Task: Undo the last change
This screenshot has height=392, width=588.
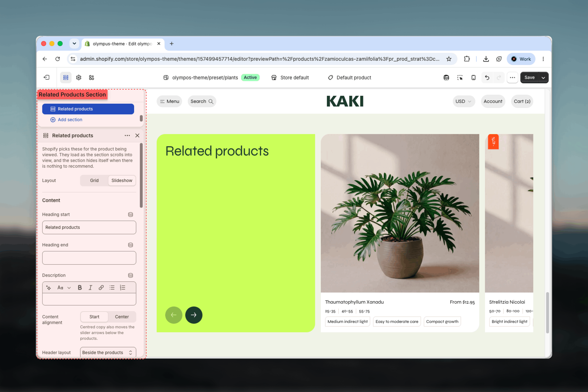Action: coord(487,77)
